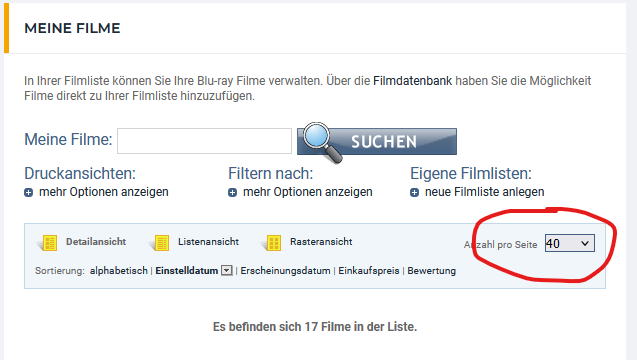637x360 pixels.
Task: Sort list by Erscheinungsdatum
Action: point(285,271)
